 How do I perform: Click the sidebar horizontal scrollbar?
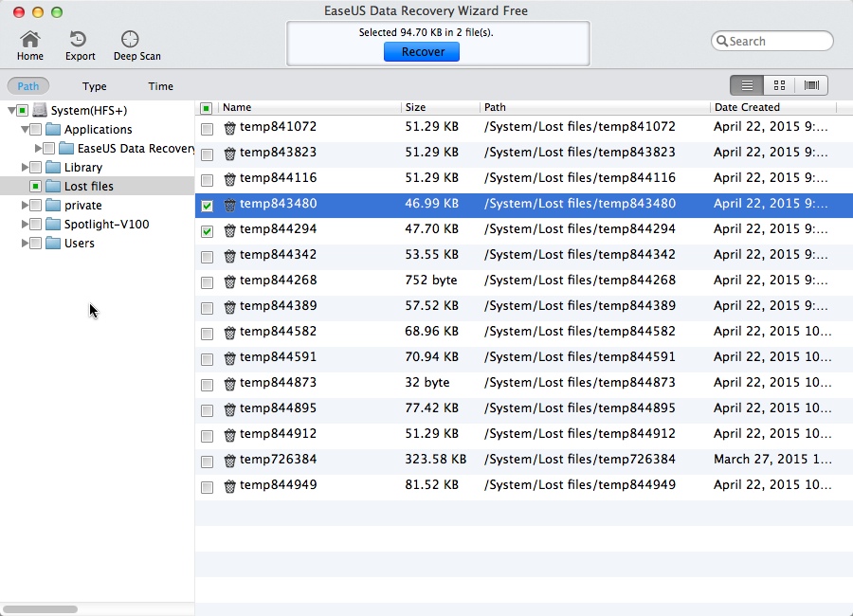(40, 609)
